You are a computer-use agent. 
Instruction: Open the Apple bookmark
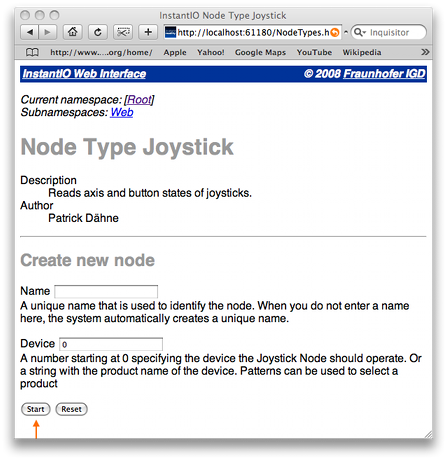tap(175, 53)
